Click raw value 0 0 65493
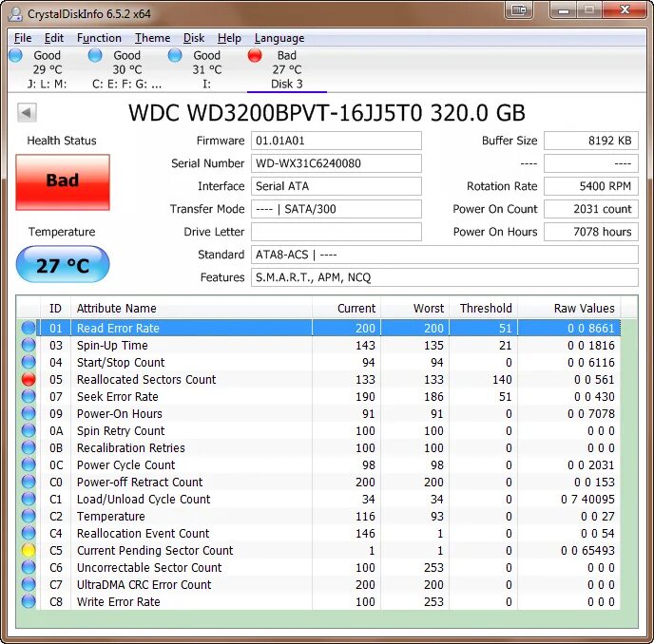The width and height of the screenshot is (654, 644). pos(587,550)
